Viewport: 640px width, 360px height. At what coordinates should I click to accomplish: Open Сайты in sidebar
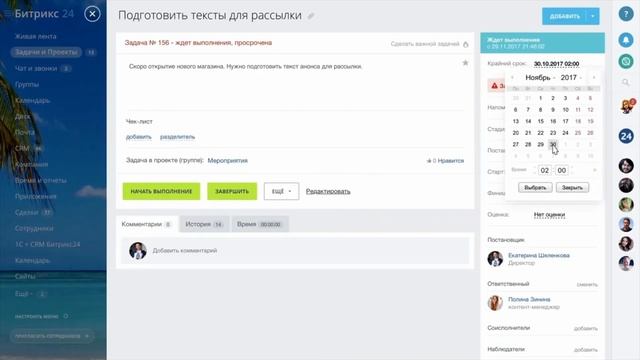pos(25,276)
